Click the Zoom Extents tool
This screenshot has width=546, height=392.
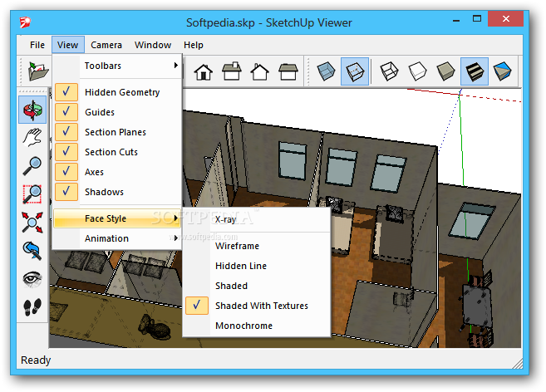[x=32, y=223]
